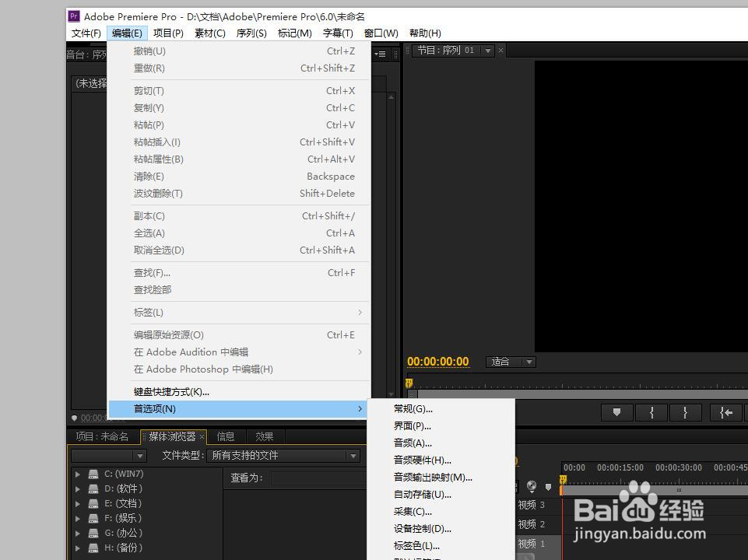Expand the C: (WIN7) drive tree
The height and width of the screenshot is (560, 748).
click(77, 474)
